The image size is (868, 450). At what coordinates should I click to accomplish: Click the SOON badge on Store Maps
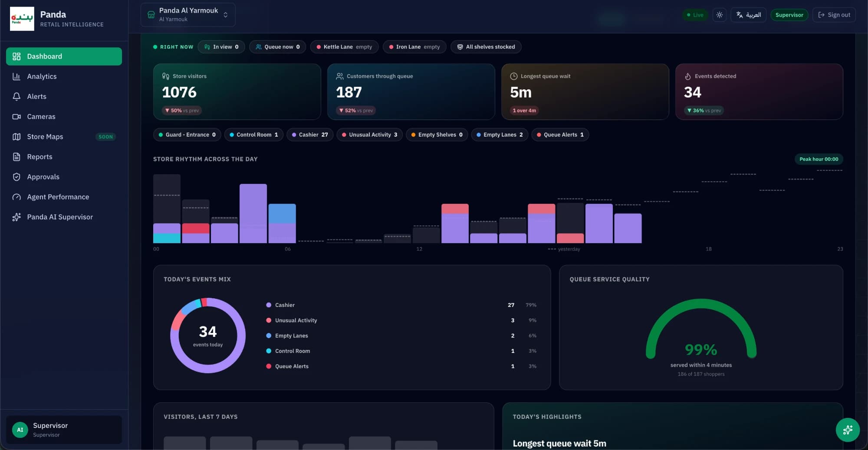(105, 137)
